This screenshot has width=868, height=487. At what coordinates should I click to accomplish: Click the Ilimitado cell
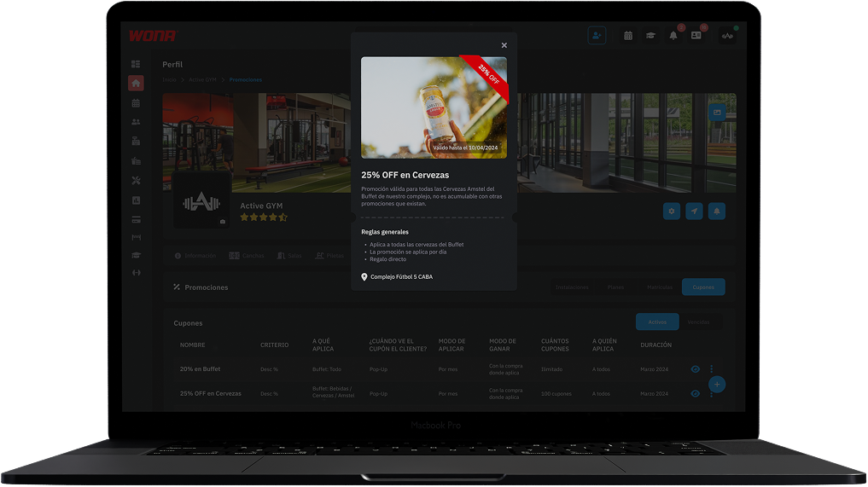tap(551, 369)
